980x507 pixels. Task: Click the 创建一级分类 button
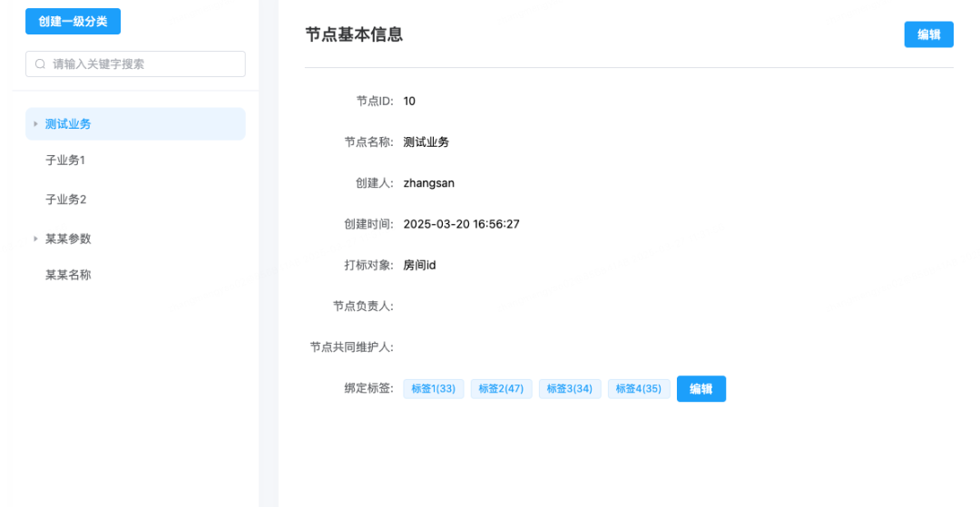click(x=73, y=21)
